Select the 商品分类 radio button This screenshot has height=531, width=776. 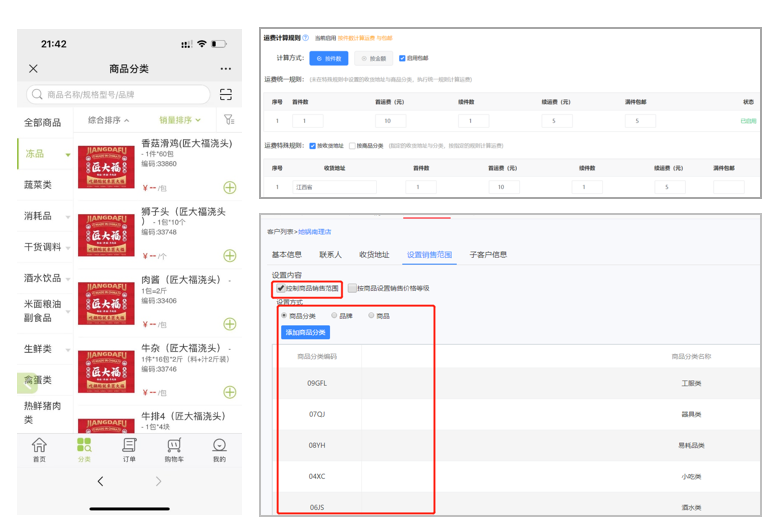(284, 315)
